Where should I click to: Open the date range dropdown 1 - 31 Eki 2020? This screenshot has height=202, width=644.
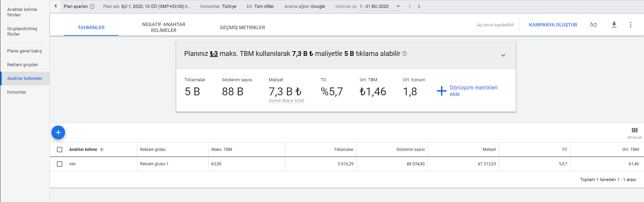coord(380,7)
